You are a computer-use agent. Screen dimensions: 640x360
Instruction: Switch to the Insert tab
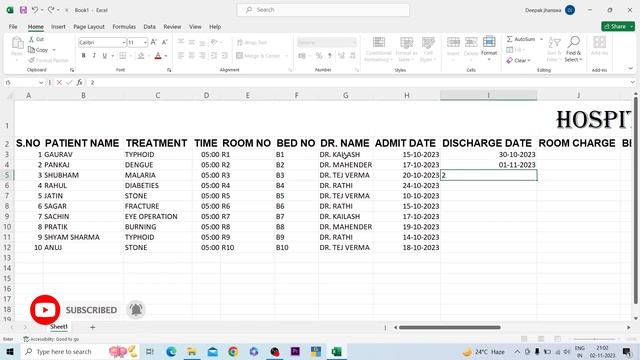[58, 27]
